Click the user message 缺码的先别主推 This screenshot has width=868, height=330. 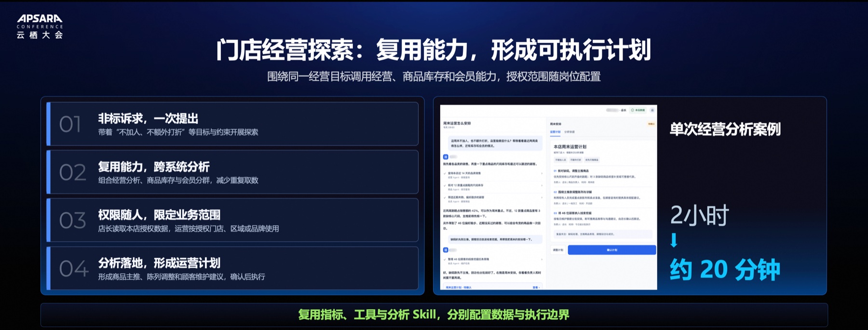pyautogui.click(x=495, y=239)
